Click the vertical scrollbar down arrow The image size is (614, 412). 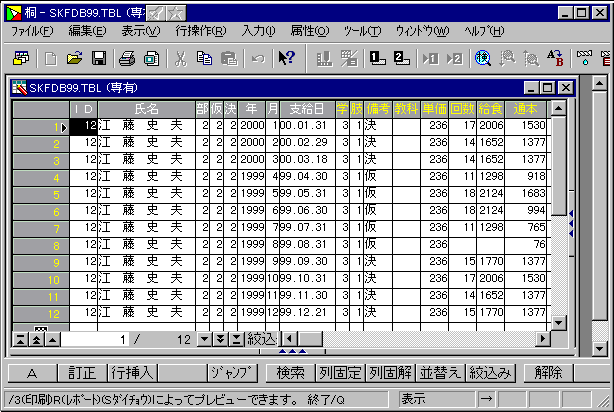(558, 322)
